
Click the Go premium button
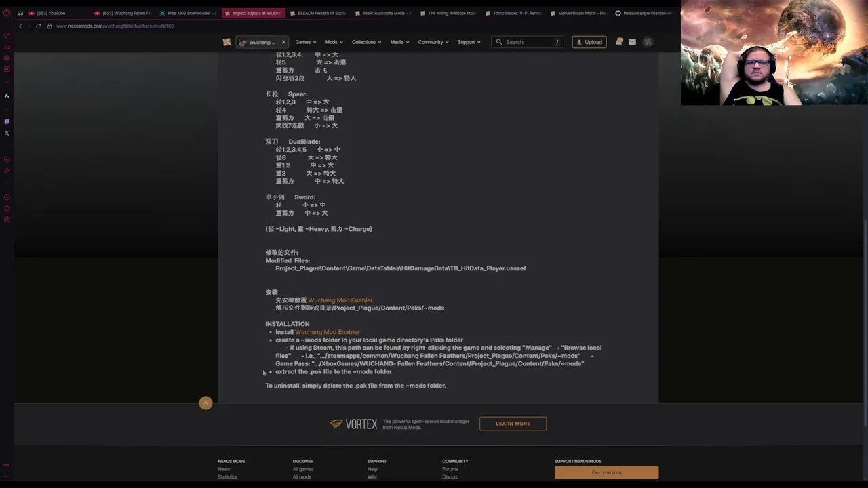(x=606, y=472)
